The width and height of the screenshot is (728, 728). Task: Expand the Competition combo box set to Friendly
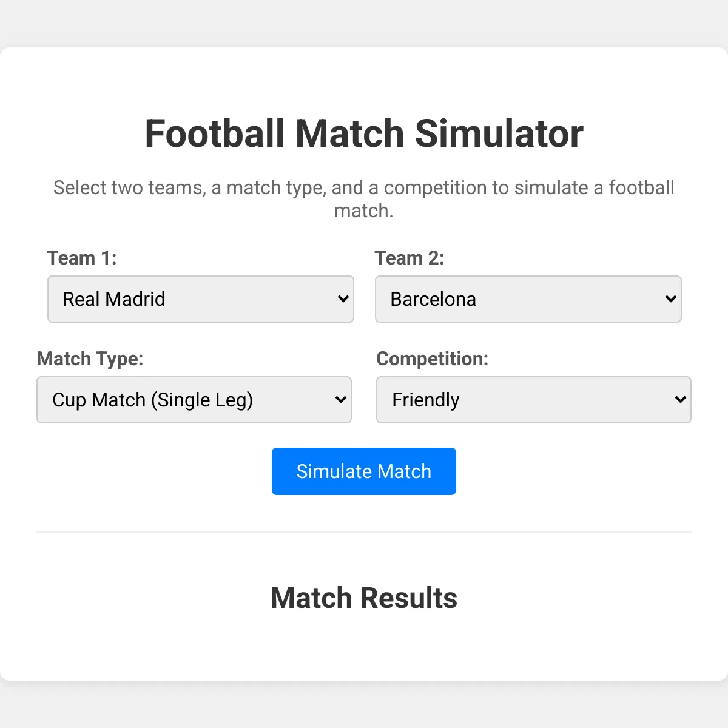(534, 400)
